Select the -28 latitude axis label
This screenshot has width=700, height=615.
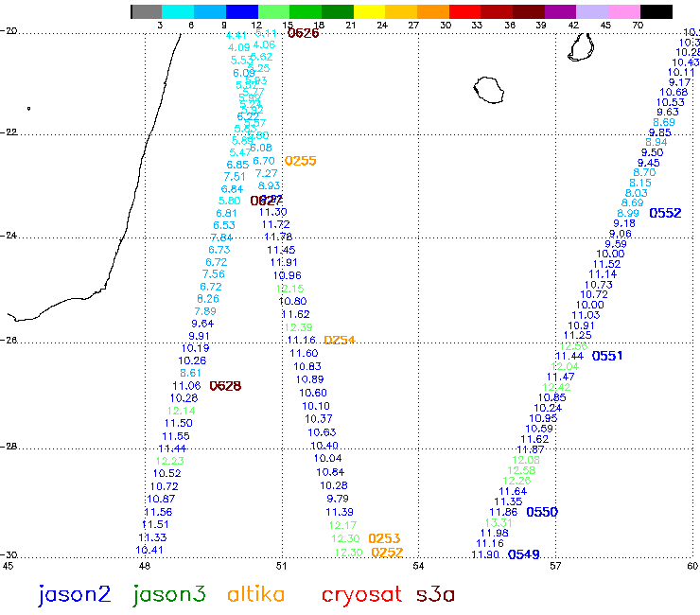(x=9, y=447)
